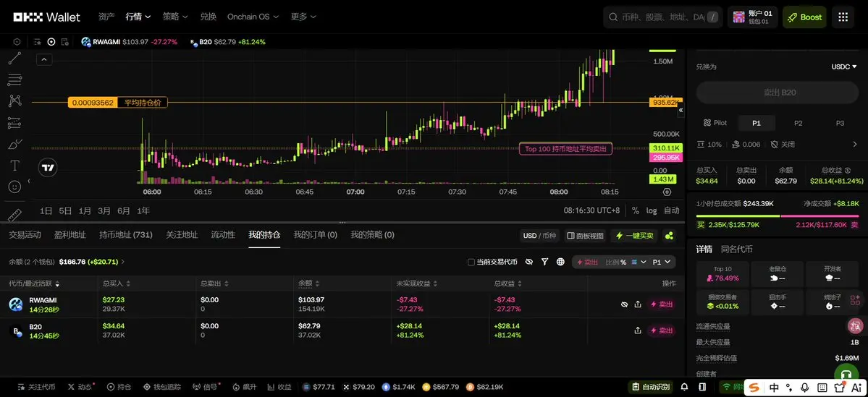Switch to the 交易活动 tab
This screenshot has height=397, width=868.
25,235
